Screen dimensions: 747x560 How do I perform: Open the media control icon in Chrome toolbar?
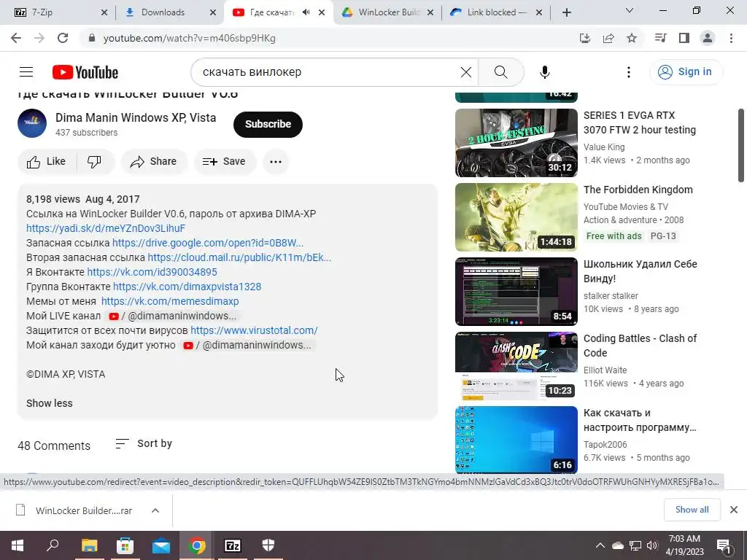point(660,38)
